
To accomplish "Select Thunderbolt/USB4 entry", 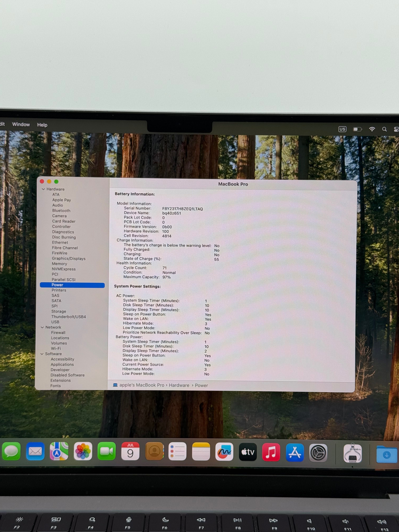I will [69, 317].
